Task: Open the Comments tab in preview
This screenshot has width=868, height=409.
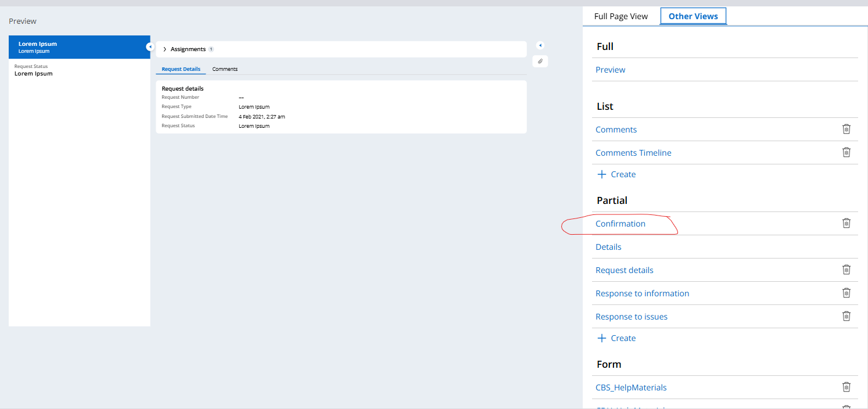Action: pyautogui.click(x=225, y=69)
